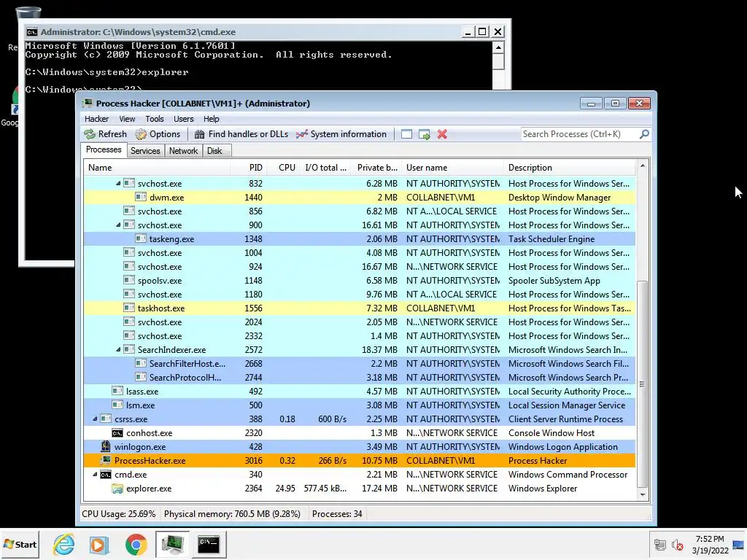Select the conhost.exe console icon
Viewport: 747px width, 560px height.
pos(117,433)
